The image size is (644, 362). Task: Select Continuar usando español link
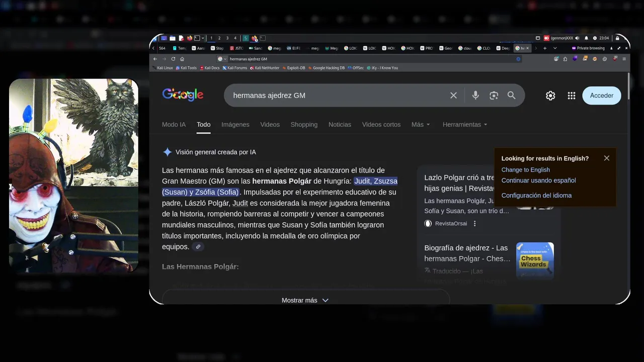538,180
